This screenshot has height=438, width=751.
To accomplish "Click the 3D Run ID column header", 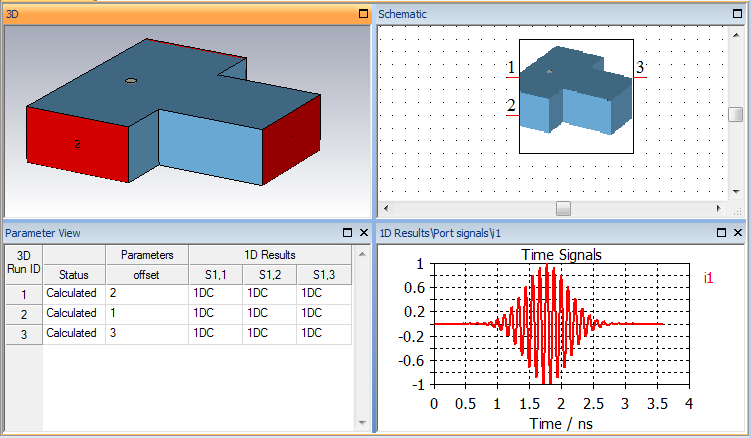I will [x=23, y=265].
